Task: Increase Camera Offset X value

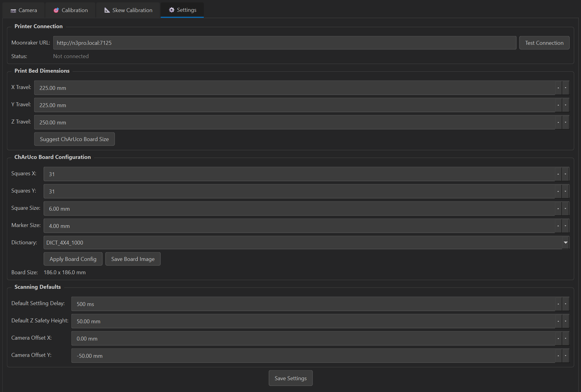Action: pyautogui.click(x=558, y=338)
